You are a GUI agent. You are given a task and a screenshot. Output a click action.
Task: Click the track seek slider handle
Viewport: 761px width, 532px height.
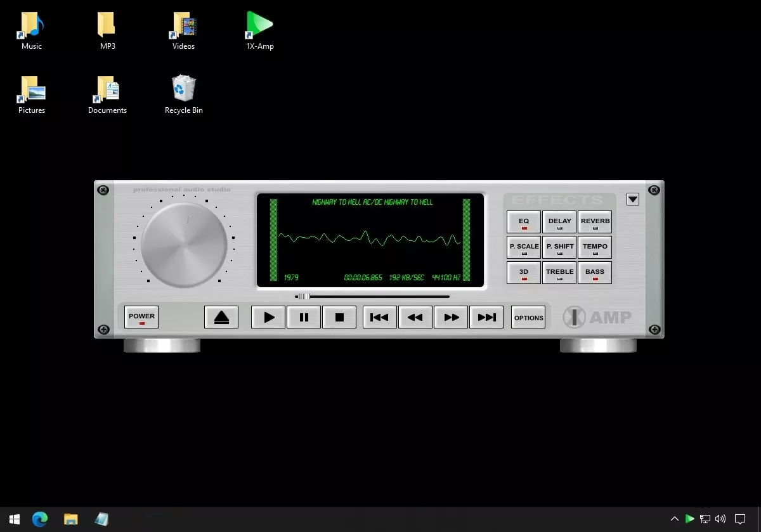(304, 296)
